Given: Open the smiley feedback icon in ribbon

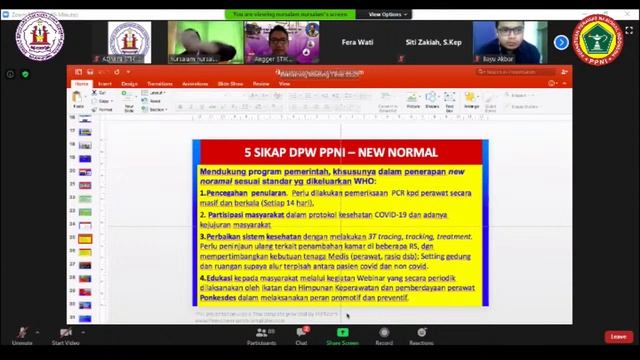Looking at the screenshot, I should click(x=552, y=83).
